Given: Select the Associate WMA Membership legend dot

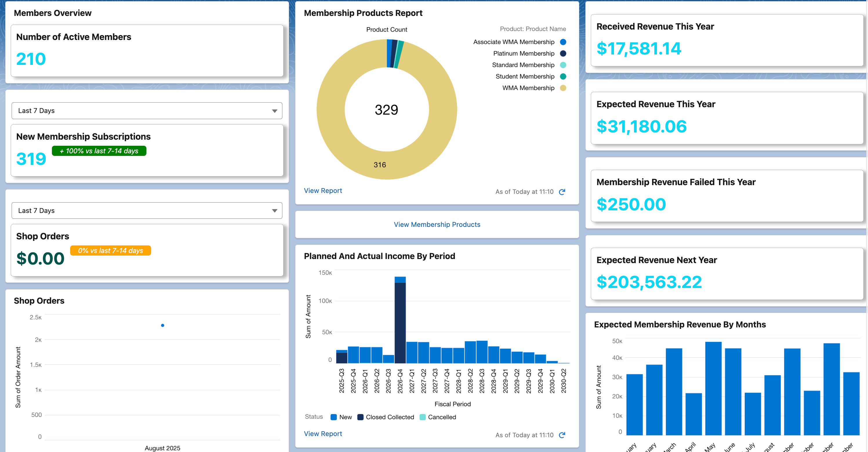Looking at the screenshot, I should pyautogui.click(x=563, y=42).
